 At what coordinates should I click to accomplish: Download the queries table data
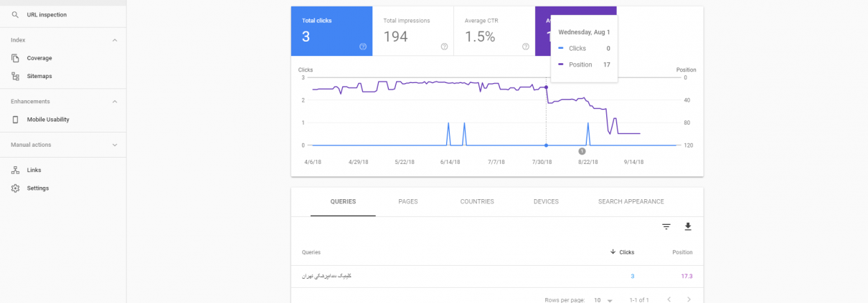[x=688, y=226]
